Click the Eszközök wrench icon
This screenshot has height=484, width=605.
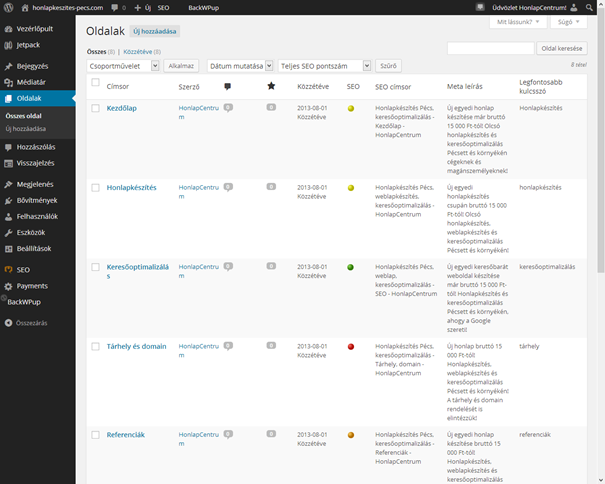point(8,233)
